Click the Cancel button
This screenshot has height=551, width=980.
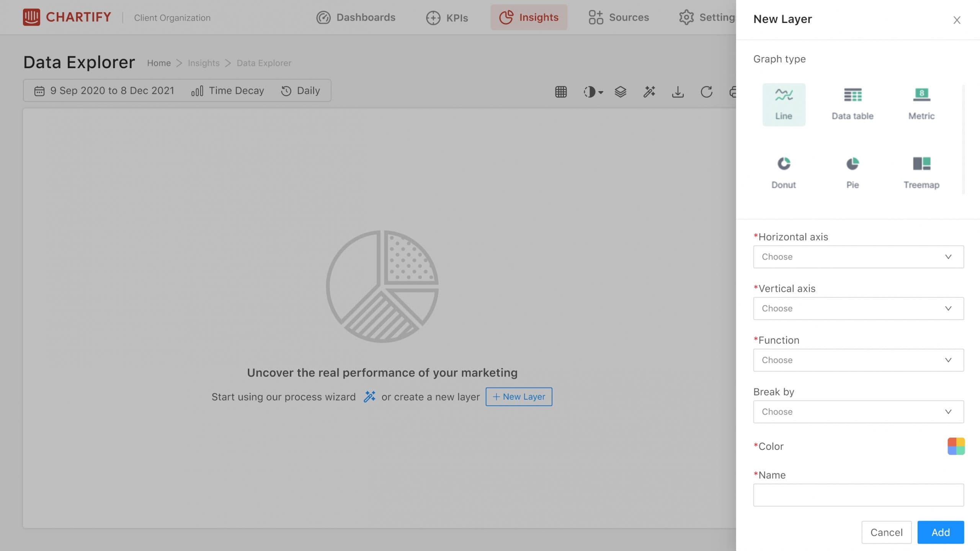coord(886,532)
